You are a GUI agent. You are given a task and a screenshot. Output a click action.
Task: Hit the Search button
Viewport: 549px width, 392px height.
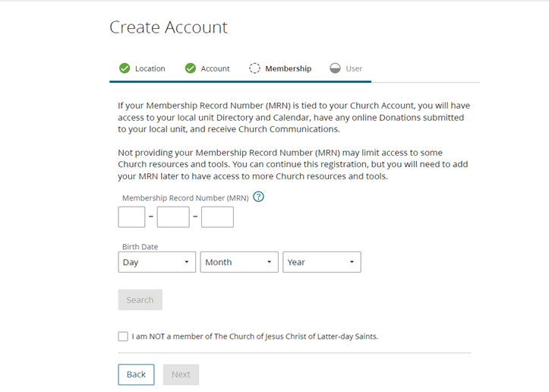tap(140, 300)
